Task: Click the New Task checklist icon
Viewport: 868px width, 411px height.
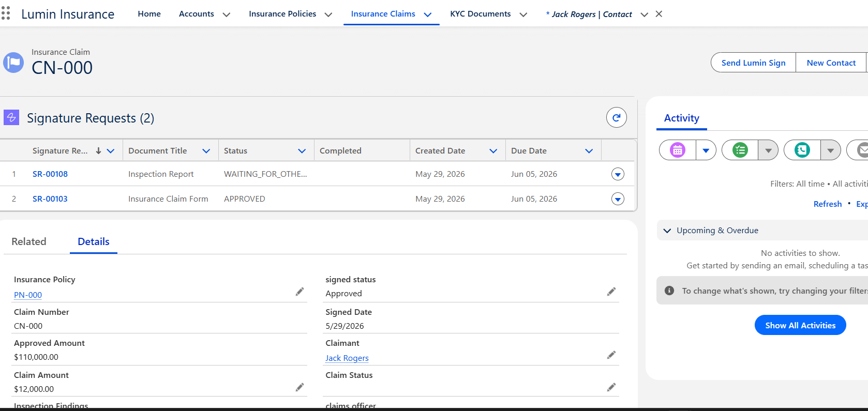Action: [740, 150]
